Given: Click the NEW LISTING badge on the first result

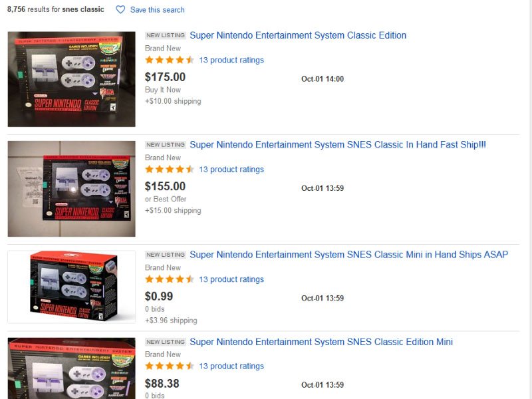Looking at the screenshot, I should click(166, 35).
